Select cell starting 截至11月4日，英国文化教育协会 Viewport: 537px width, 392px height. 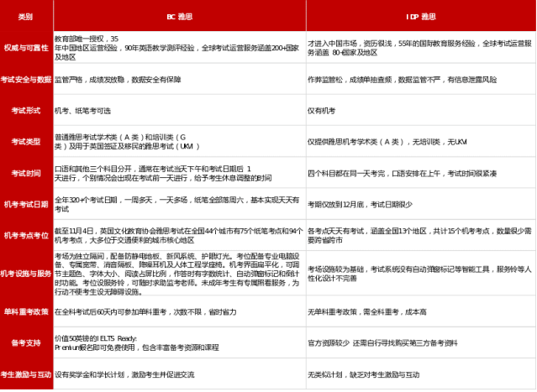[x=180, y=235]
